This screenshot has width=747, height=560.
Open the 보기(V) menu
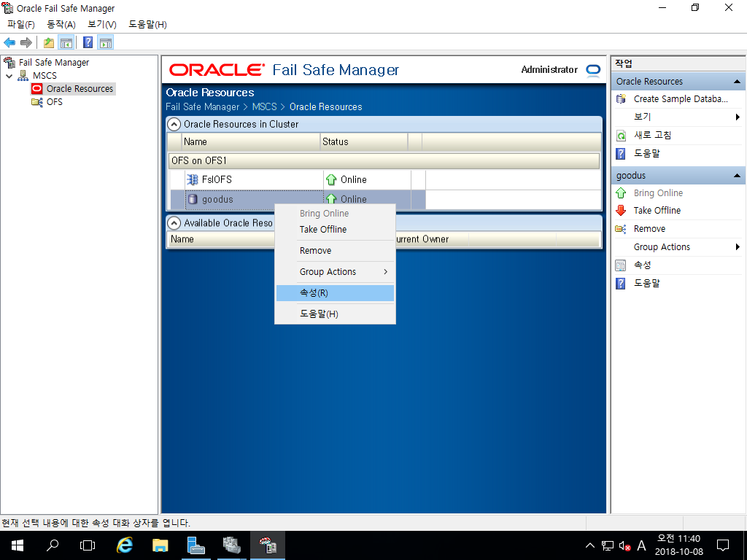coord(102,25)
